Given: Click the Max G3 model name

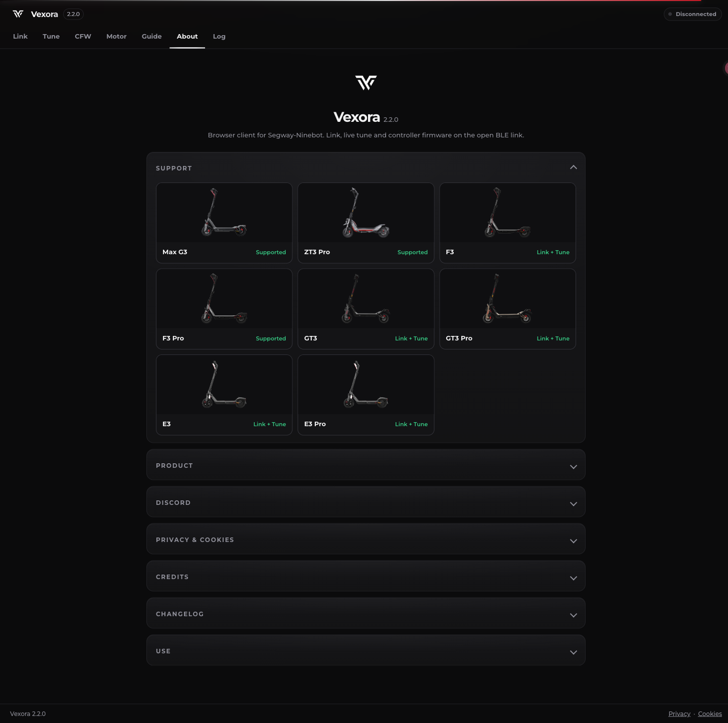Looking at the screenshot, I should point(175,252).
